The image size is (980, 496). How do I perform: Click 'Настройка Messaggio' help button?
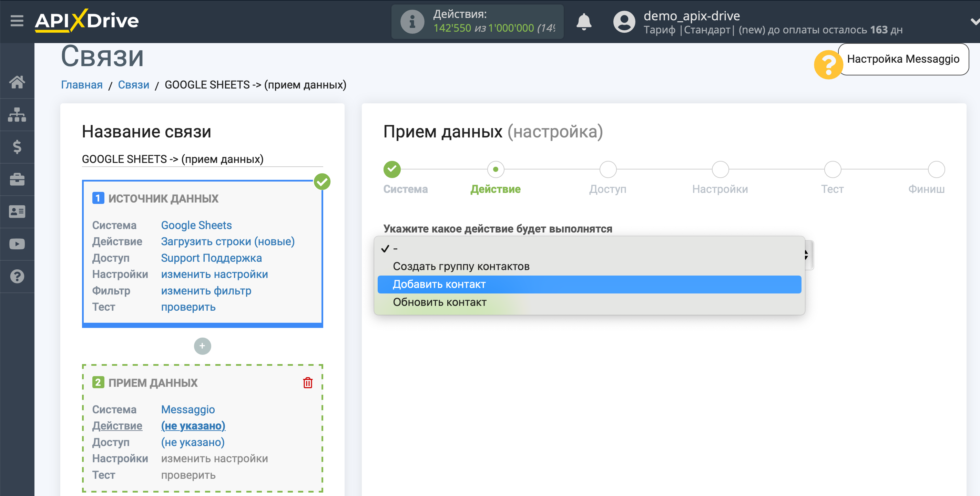click(903, 59)
